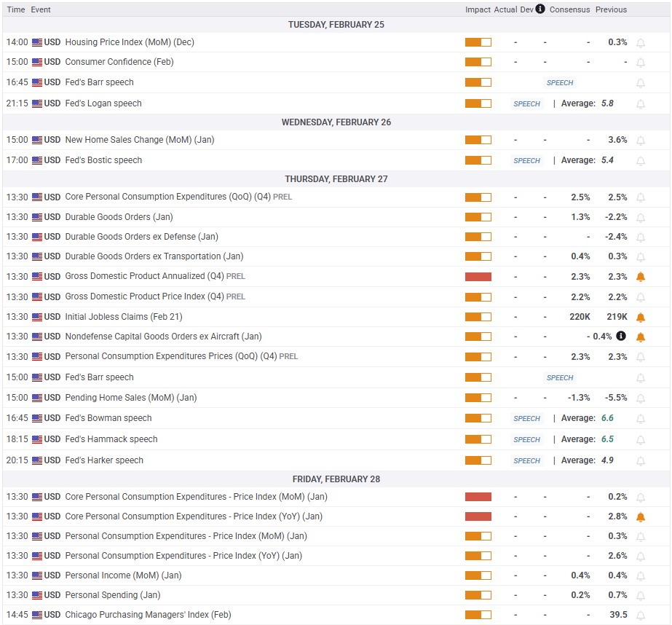Viewport: 672px width, 625px height.
Task: Click info icon next to Nondefense Capital Goods -0.4% value
Action: (620, 337)
